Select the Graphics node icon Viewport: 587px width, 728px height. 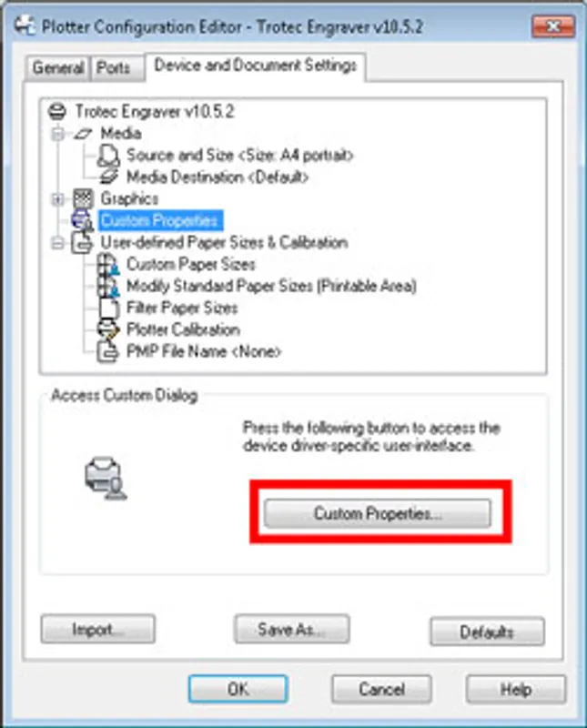(x=84, y=198)
